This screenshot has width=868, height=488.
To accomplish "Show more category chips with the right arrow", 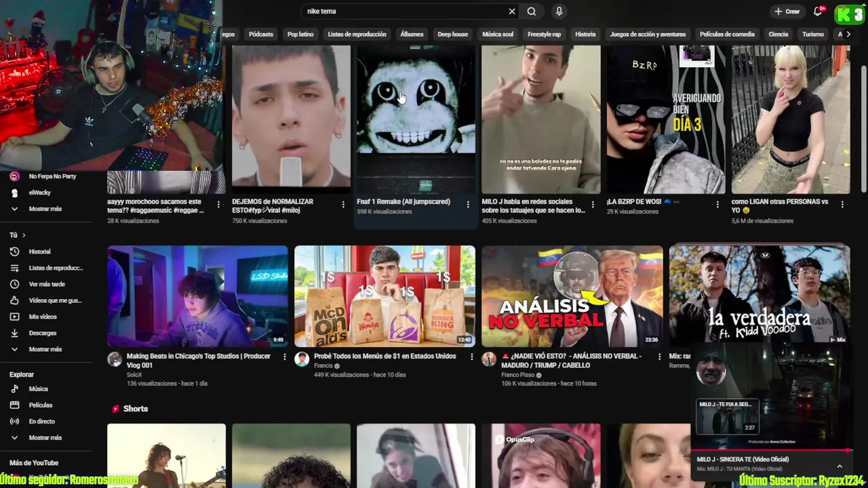I will point(848,34).
